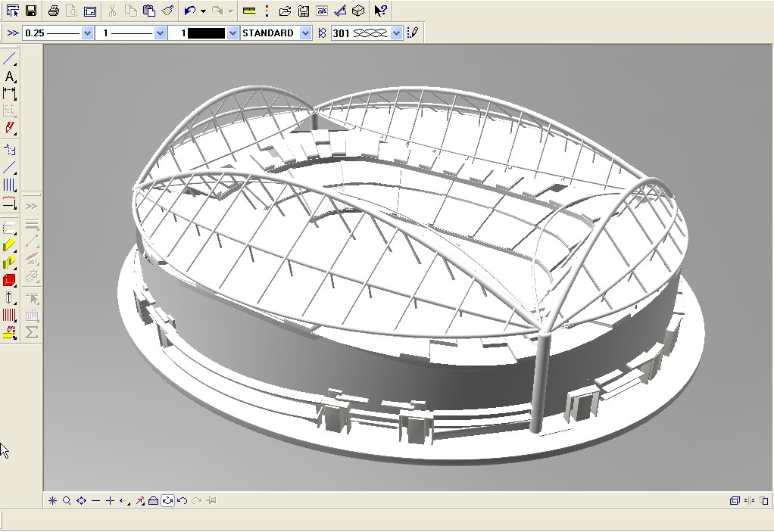Open the 0.25 pen thickness dropdown
The image size is (774, 532).
87,33
